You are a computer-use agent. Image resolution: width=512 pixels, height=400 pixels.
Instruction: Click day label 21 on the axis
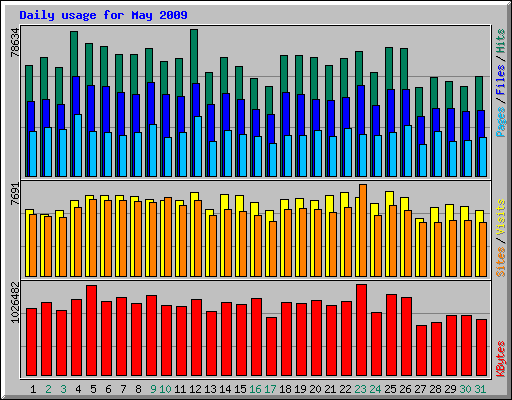click(330, 389)
